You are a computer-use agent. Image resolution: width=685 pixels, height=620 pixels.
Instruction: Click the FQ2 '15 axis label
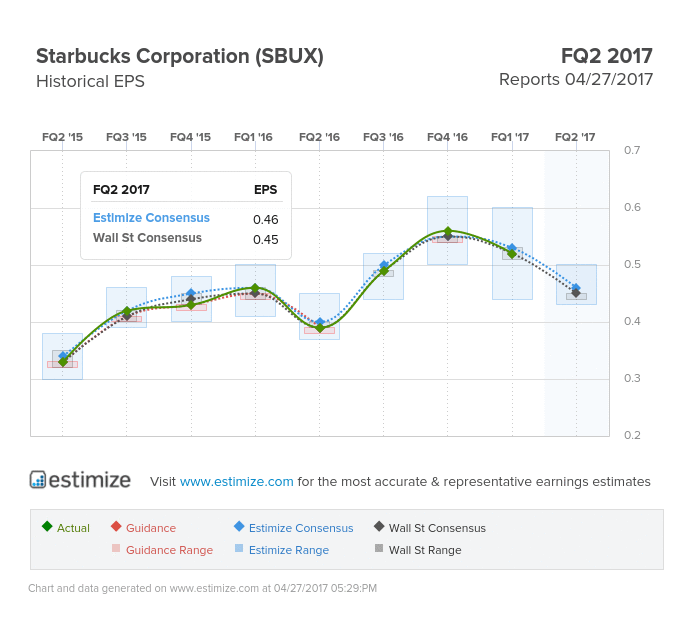62,137
